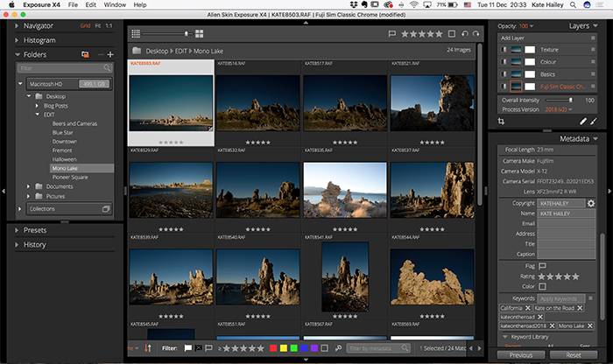
Task: Expand the Documents folder
Action: [x=28, y=186]
